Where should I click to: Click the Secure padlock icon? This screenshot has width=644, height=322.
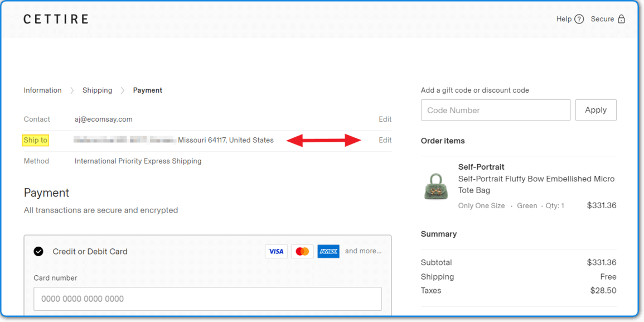[621, 19]
